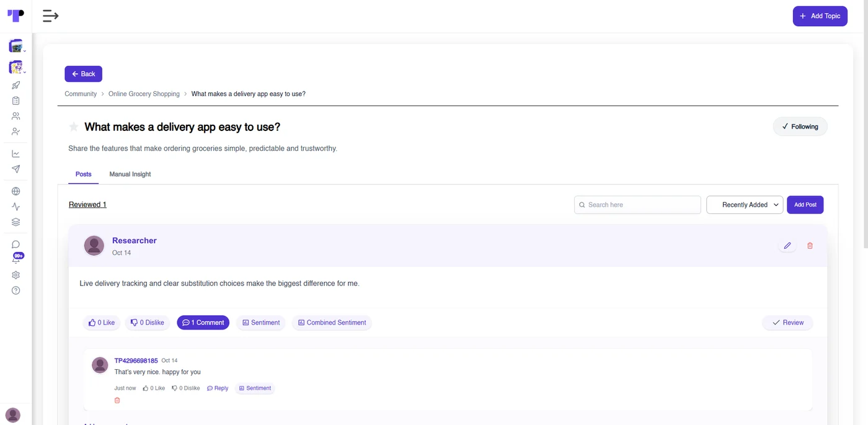The width and height of the screenshot is (868, 425).
Task: Toggle the sidebar menu expand icon
Action: pyautogui.click(x=50, y=16)
